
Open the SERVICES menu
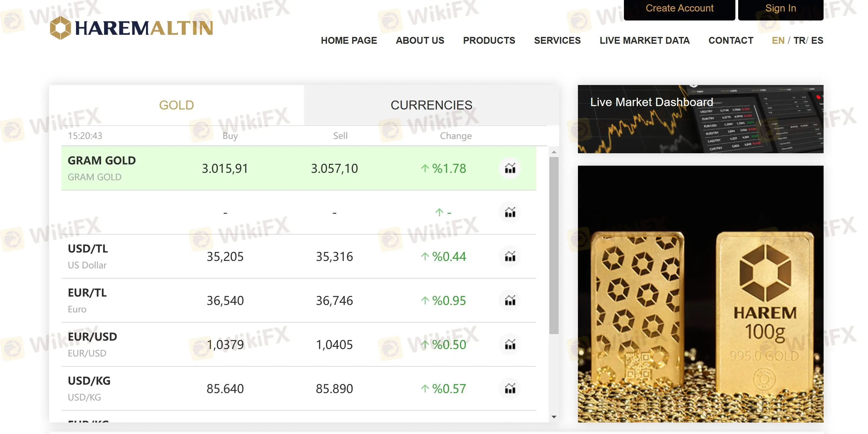point(557,40)
